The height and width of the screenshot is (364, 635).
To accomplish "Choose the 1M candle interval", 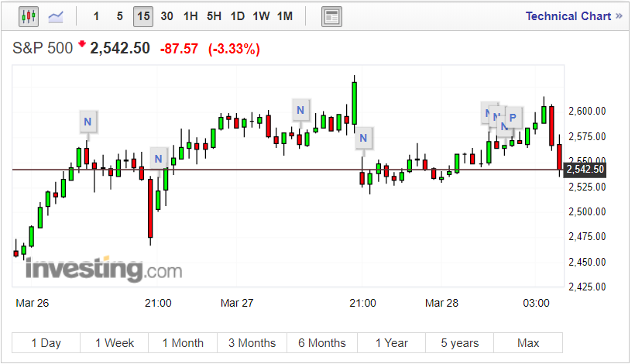I will (285, 16).
